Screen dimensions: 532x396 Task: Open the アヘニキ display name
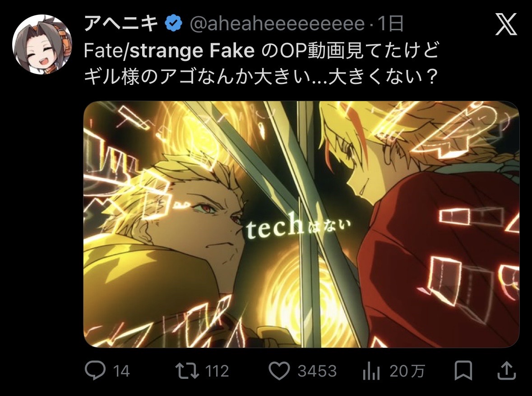[121, 23]
